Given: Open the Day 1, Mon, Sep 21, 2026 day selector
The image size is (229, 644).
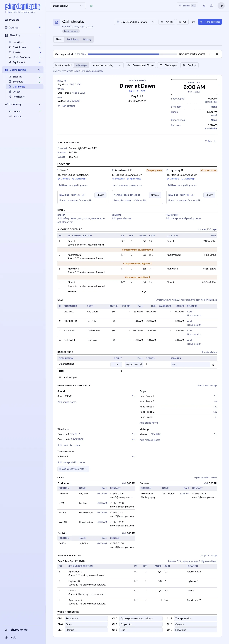Looking at the screenshot, I should [135, 22].
